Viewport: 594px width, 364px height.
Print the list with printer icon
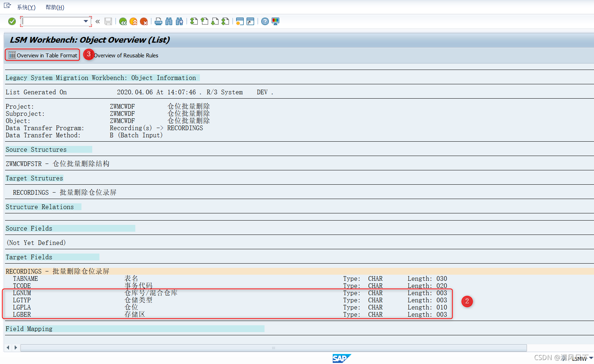(x=158, y=22)
